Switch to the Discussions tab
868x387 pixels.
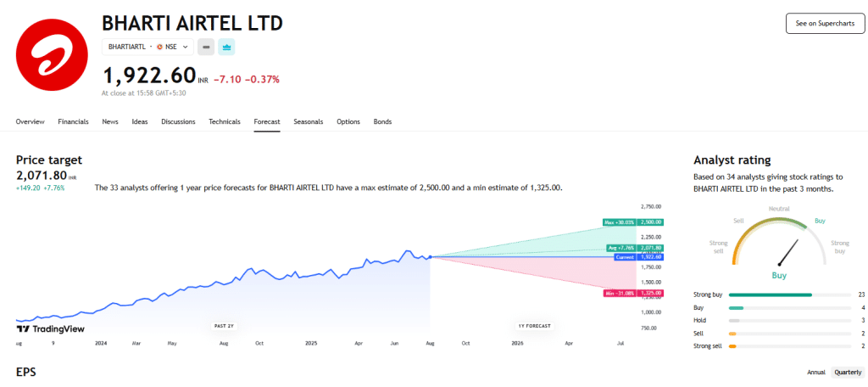click(178, 122)
